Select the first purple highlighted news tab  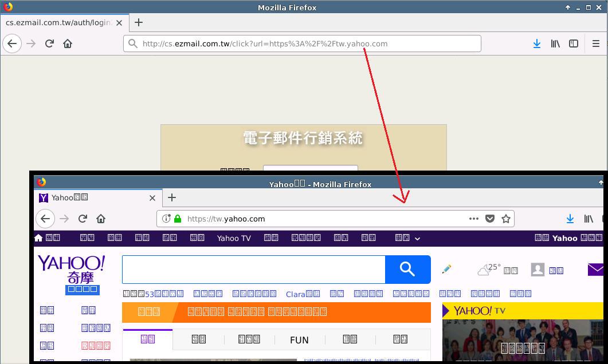148,339
